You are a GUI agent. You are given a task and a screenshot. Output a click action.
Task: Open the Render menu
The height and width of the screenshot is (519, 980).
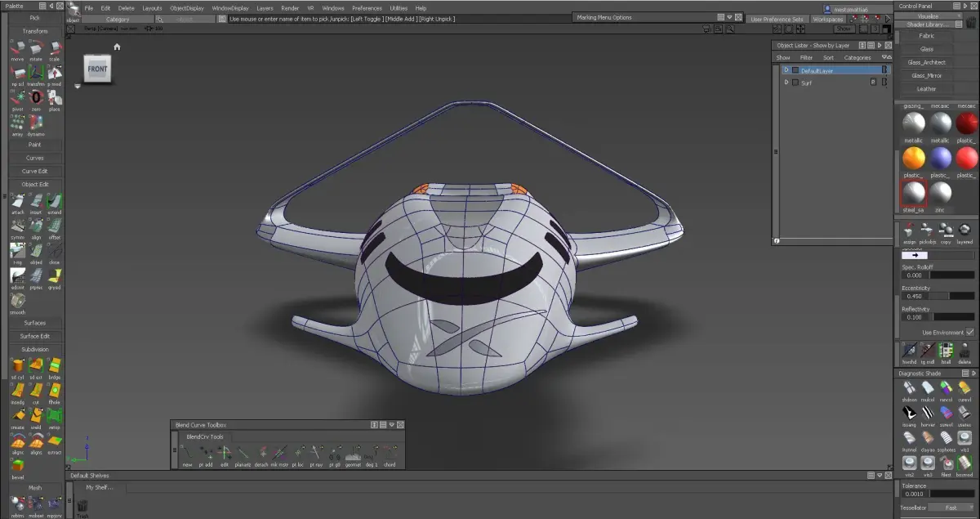pos(290,8)
